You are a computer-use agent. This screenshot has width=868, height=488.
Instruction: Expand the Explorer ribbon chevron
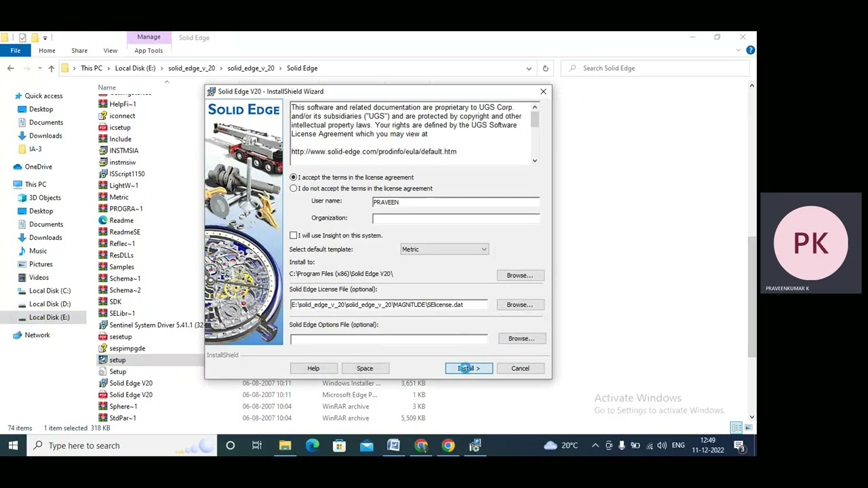(x=738, y=50)
